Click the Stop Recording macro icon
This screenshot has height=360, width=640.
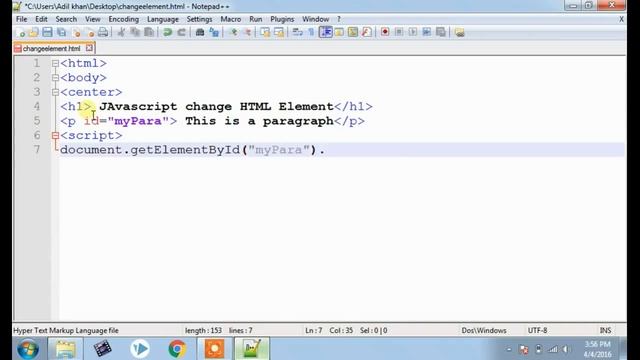[x=399, y=32]
